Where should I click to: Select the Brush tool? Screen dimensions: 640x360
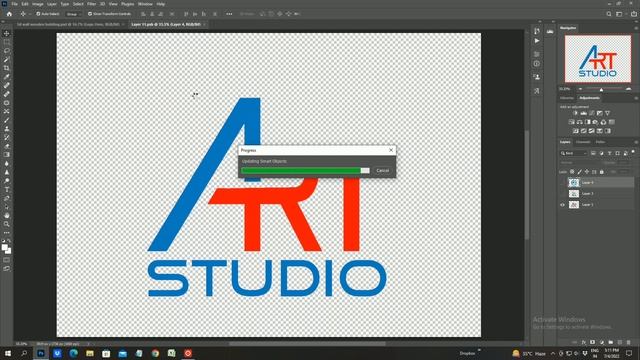coord(7,120)
